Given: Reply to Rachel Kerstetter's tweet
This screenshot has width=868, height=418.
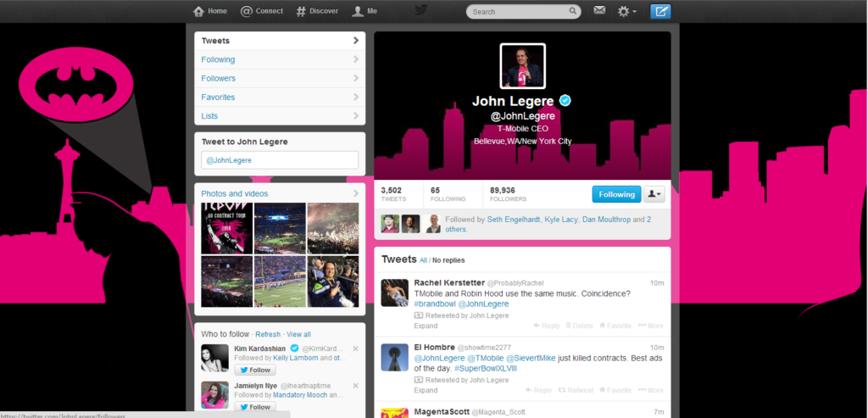Looking at the screenshot, I should point(547,326).
